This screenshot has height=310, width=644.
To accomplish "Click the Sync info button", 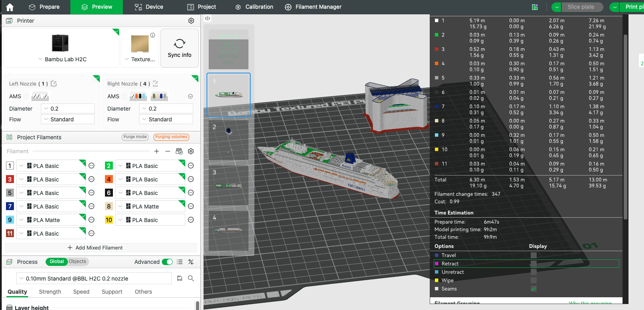I will point(180,48).
